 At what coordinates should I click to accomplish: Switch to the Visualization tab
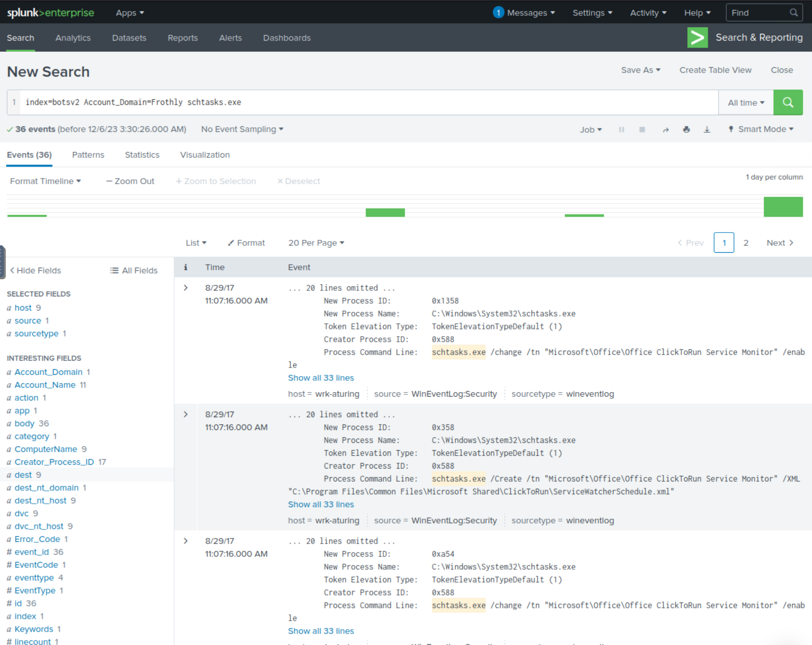coord(205,155)
